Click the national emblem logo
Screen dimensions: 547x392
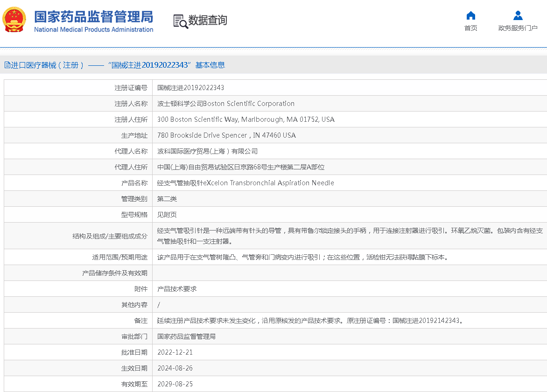[x=14, y=20]
